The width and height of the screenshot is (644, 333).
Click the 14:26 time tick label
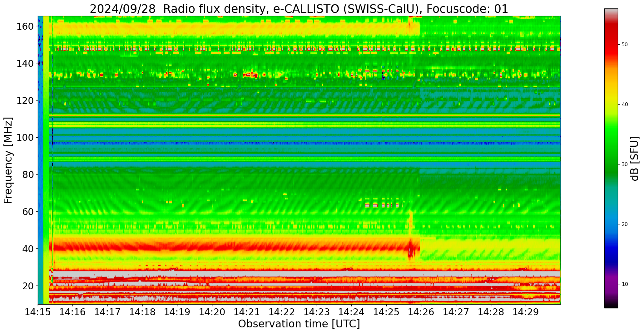tap(421, 312)
